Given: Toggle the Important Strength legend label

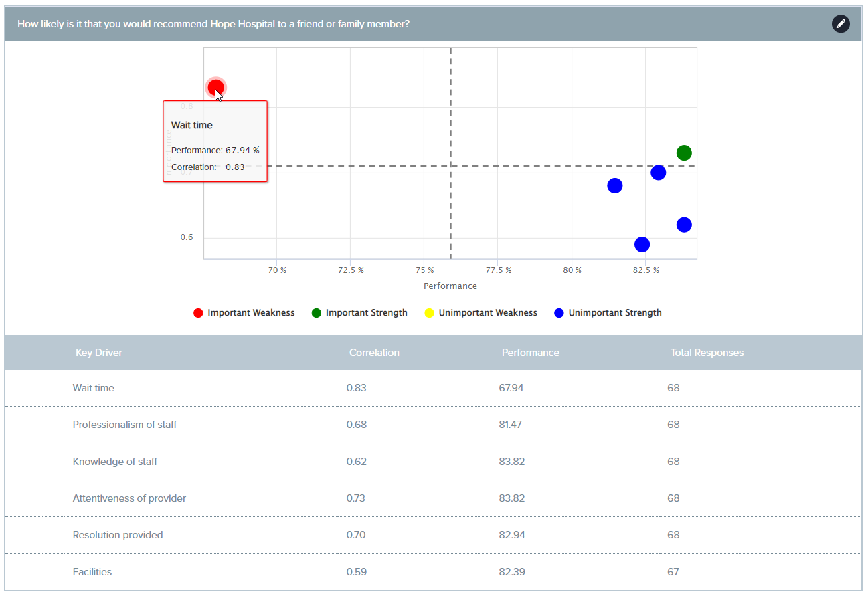Looking at the screenshot, I should [366, 313].
